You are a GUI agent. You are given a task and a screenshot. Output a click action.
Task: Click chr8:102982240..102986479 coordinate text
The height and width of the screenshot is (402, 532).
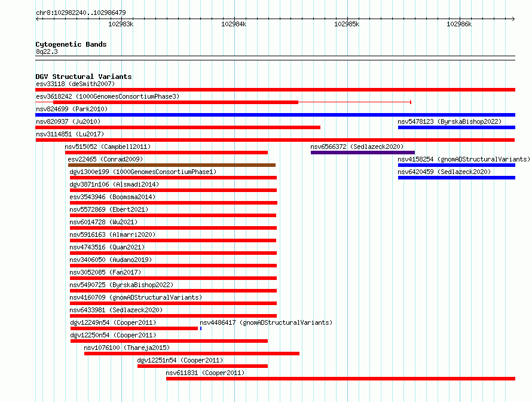pyautogui.click(x=81, y=13)
